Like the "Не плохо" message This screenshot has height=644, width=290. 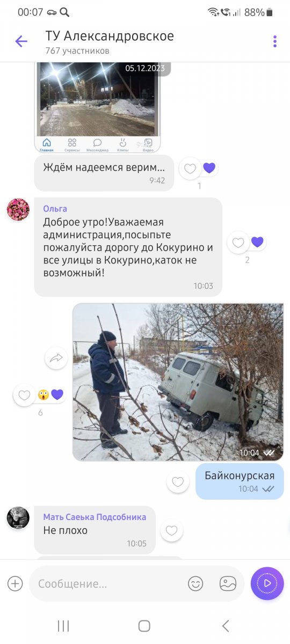pos(171,531)
